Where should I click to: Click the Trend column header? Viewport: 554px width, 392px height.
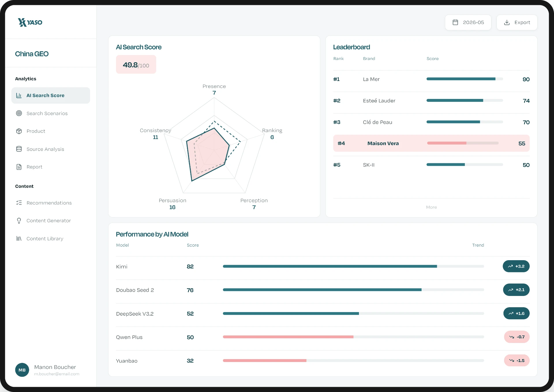pyautogui.click(x=478, y=245)
